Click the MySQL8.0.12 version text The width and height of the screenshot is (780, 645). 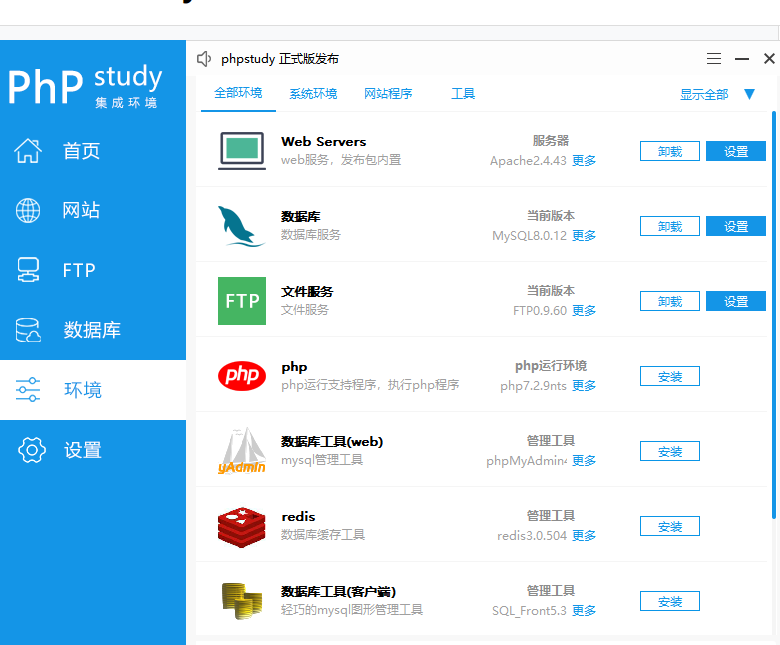pyautogui.click(x=529, y=236)
